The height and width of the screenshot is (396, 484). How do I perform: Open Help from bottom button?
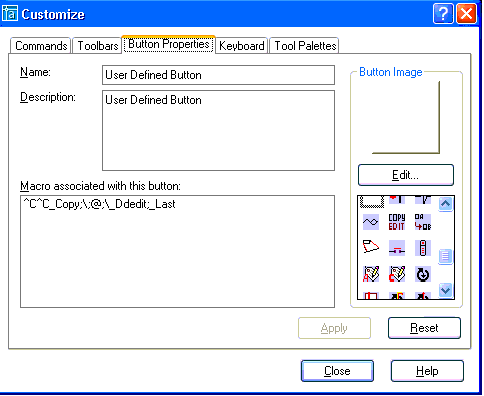[427, 371]
